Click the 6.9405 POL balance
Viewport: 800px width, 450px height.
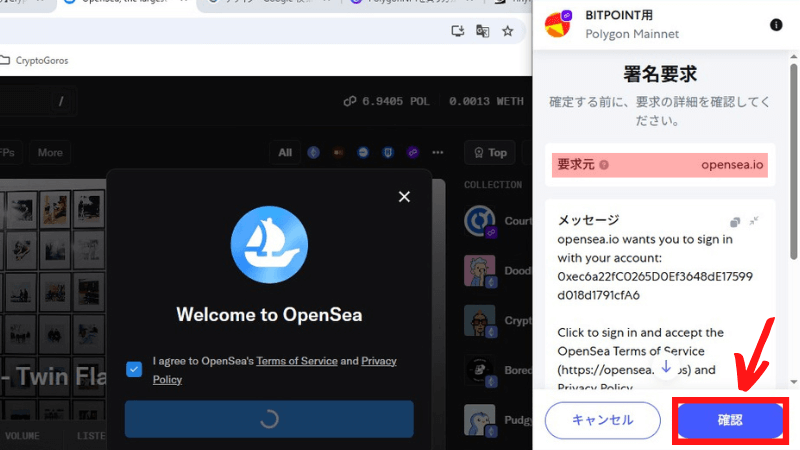[x=395, y=102]
